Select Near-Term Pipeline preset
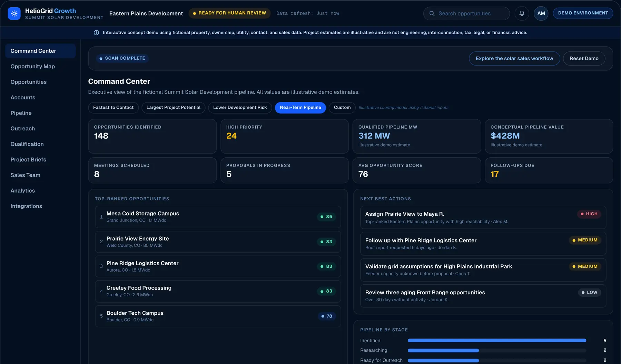 (300, 108)
